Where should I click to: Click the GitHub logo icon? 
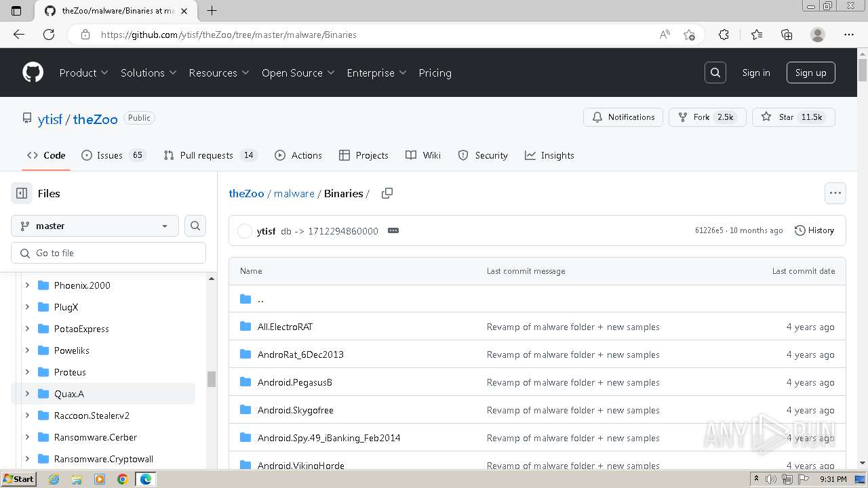(x=33, y=73)
